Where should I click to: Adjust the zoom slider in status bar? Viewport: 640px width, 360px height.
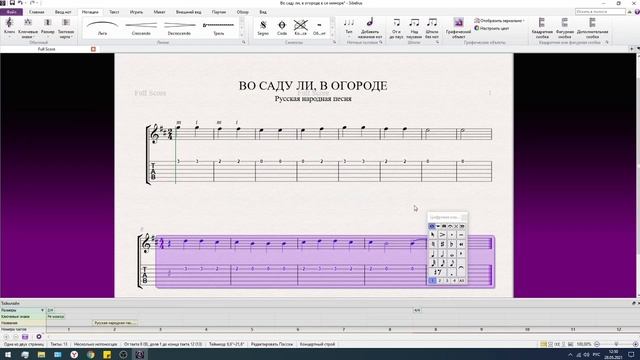[x=616, y=344]
